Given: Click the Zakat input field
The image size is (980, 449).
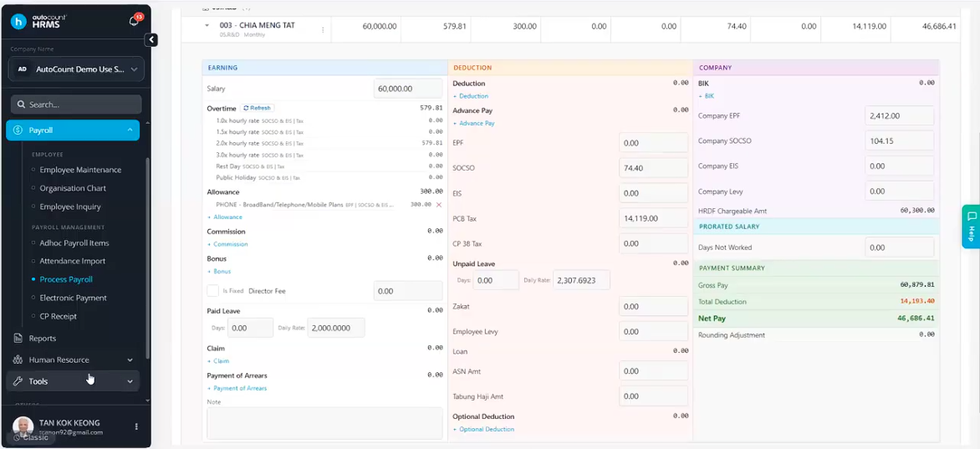Looking at the screenshot, I should pyautogui.click(x=653, y=306).
